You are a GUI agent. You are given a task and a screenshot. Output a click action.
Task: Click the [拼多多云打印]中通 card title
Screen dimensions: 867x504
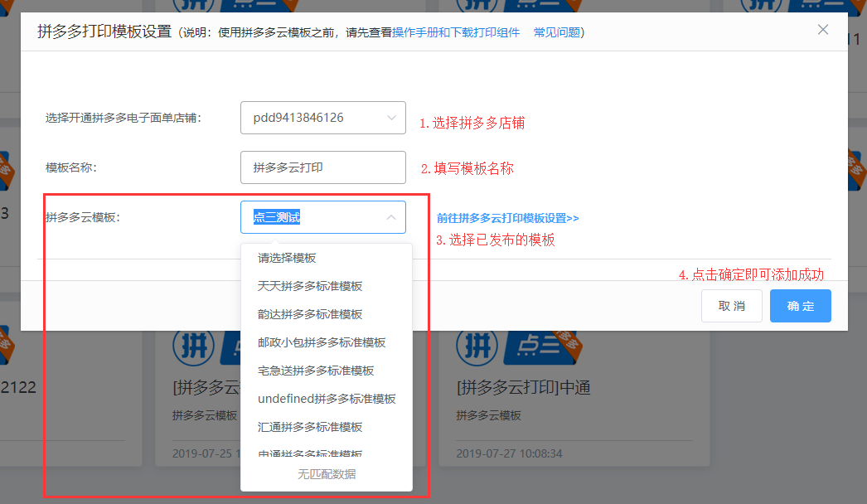pyautogui.click(x=524, y=388)
